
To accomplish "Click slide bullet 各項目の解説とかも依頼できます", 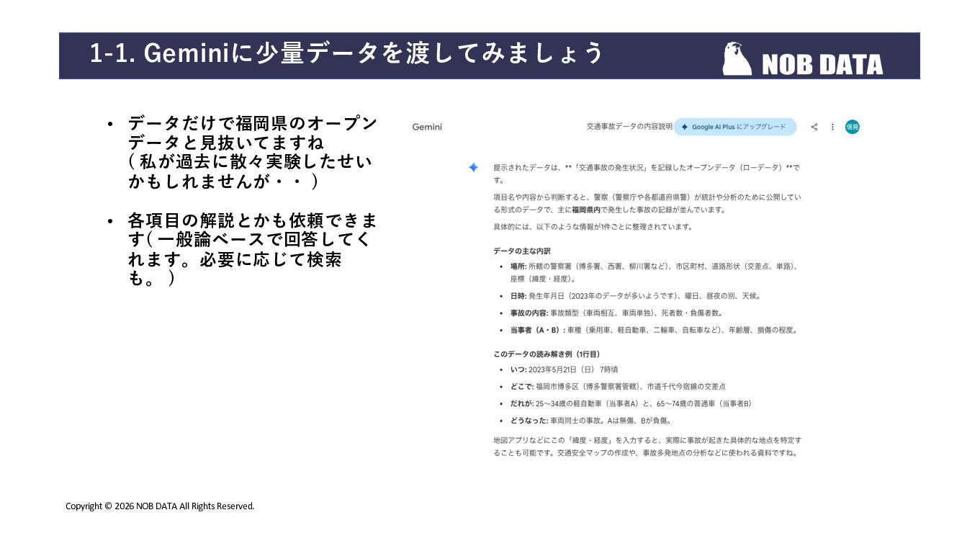I will 253,248.
